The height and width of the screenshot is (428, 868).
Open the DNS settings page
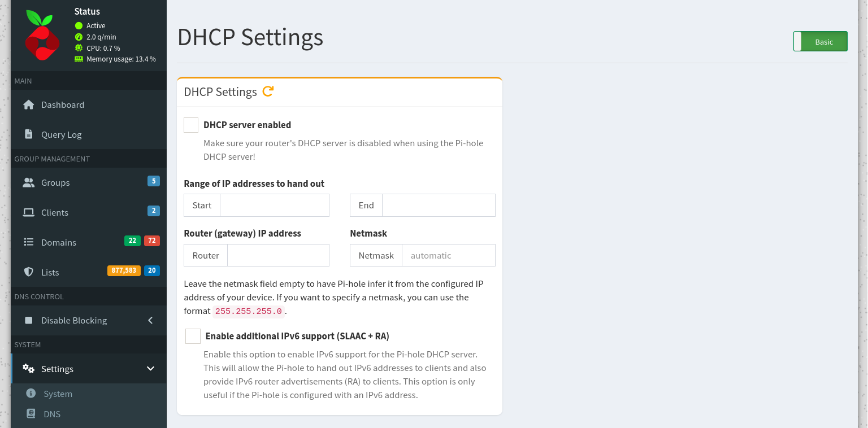pos(52,414)
